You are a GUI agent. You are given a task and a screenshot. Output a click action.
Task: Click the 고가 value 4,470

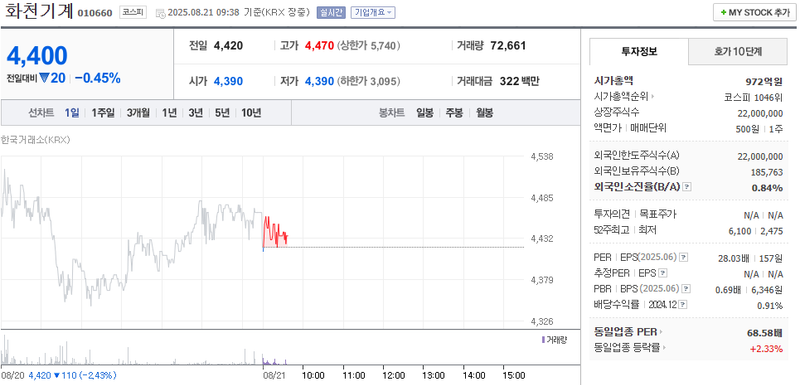(319, 46)
